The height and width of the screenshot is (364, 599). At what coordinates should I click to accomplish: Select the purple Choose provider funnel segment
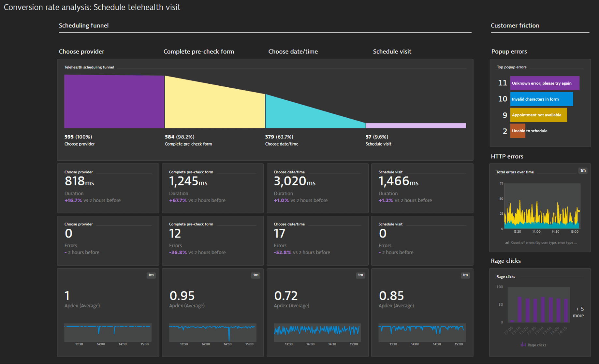coord(114,101)
